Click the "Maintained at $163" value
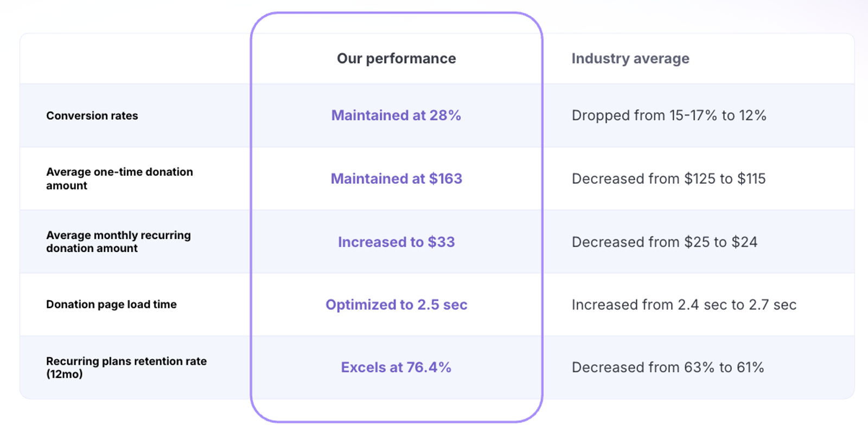Screen dimensions: 868x432 [x=396, y=179]
